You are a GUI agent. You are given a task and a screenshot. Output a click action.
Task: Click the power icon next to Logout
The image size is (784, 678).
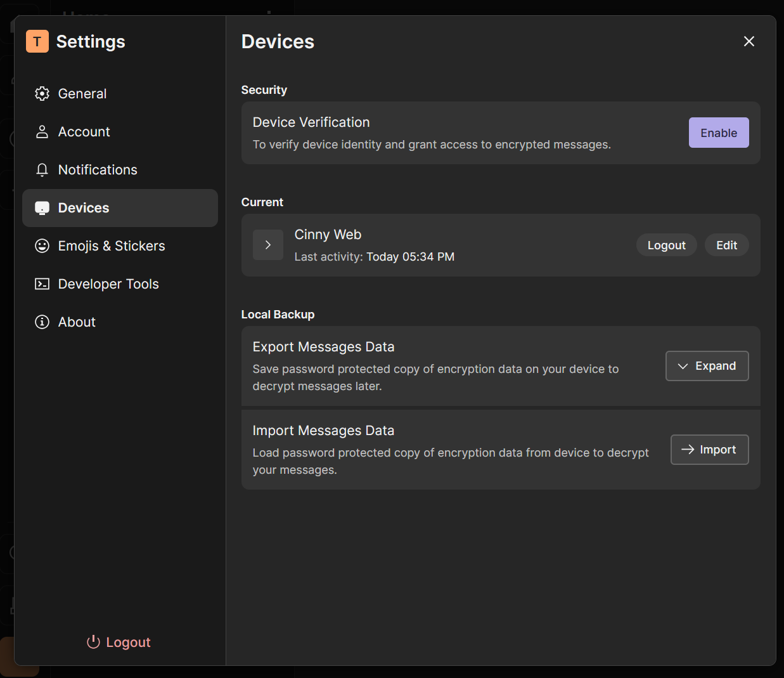pos(93,642)
